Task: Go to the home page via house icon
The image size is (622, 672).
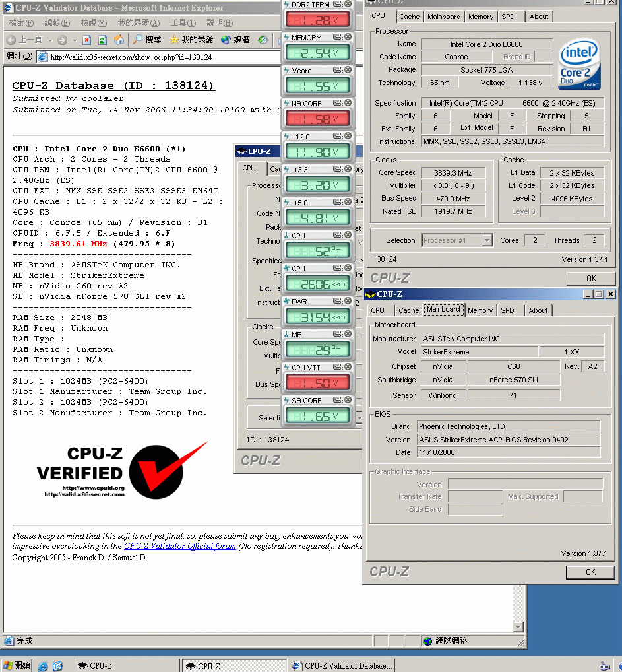Action: point(119,40)
